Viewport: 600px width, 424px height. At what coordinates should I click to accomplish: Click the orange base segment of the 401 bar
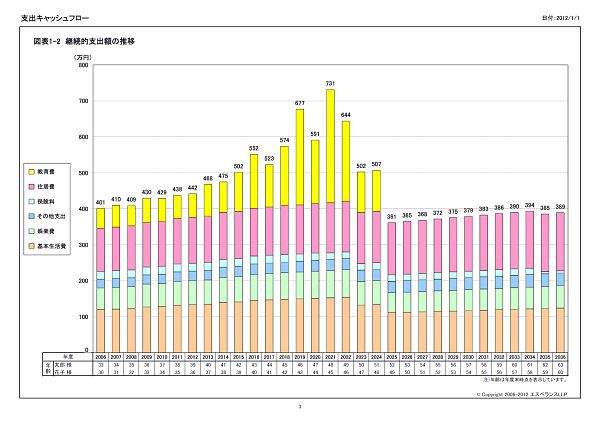tap(101, 331)
